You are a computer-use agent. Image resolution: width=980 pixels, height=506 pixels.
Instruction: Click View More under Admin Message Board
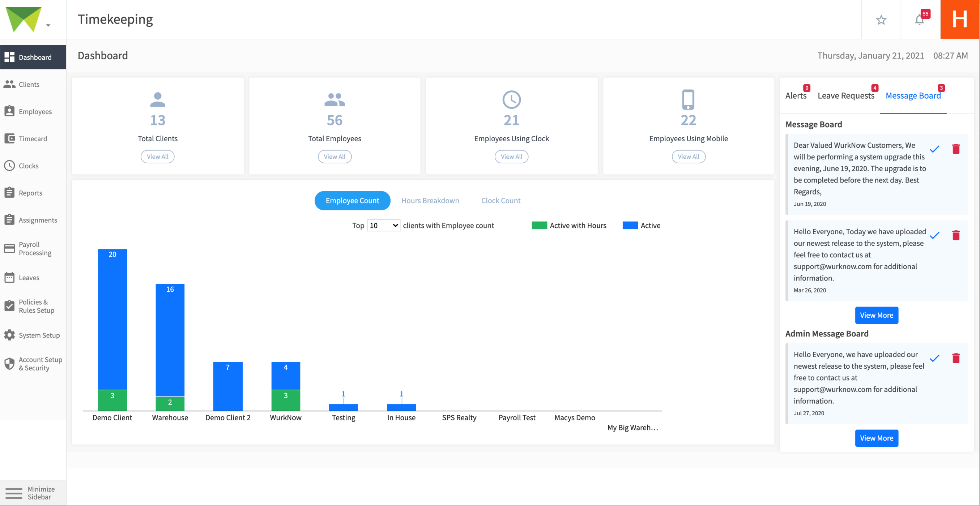(x=876, y=438)
